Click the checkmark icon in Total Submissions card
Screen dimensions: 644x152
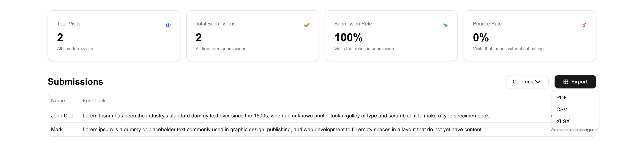[307, 25]
